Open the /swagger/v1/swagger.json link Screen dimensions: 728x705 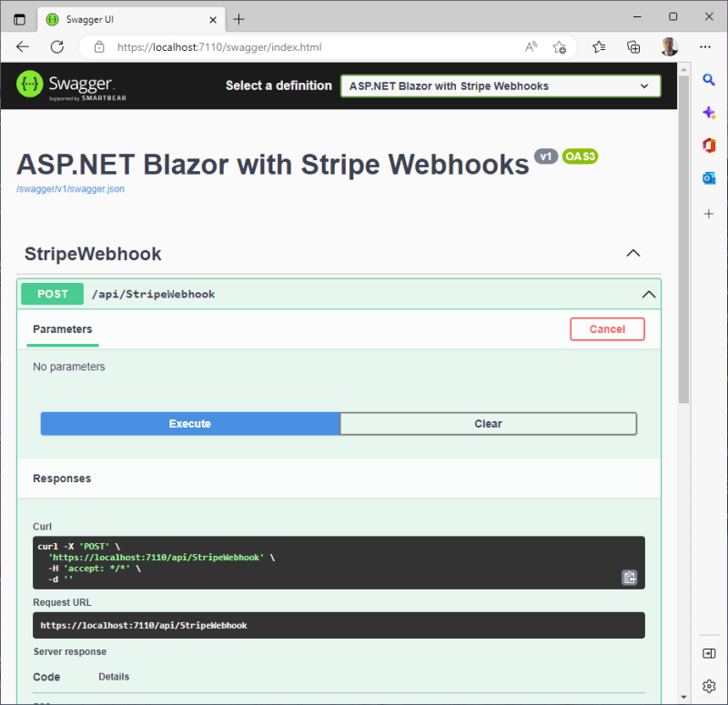(71, 189)
